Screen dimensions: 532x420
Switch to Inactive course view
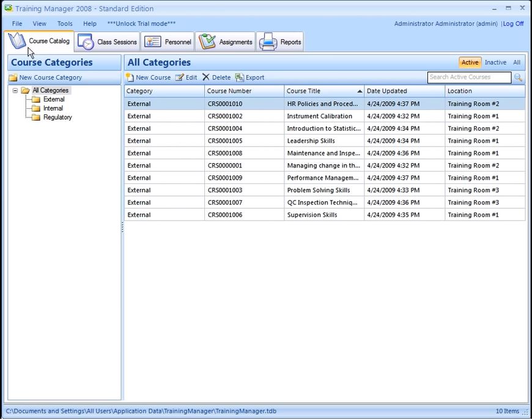(x=495, y=62)
